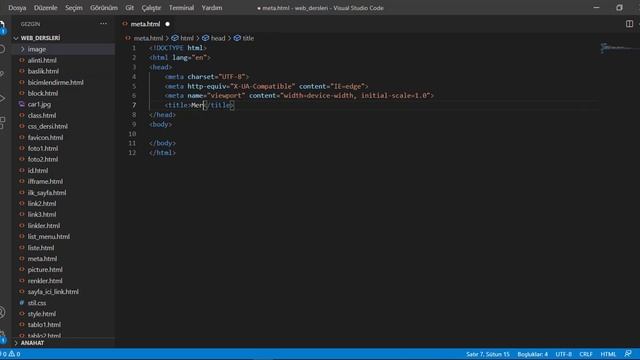
Task: Click the split editor icon
Action: [x=629, y=24]
